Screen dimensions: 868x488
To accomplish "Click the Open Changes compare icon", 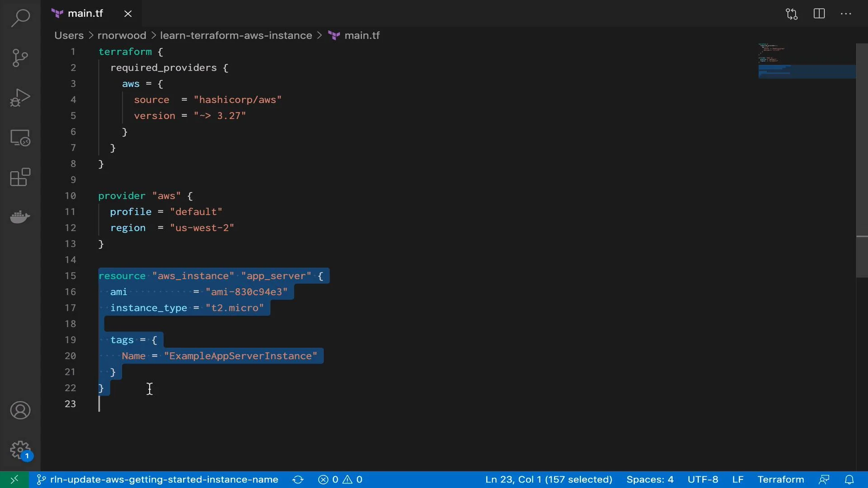I will pyautogui.click(x=792, y=14).
